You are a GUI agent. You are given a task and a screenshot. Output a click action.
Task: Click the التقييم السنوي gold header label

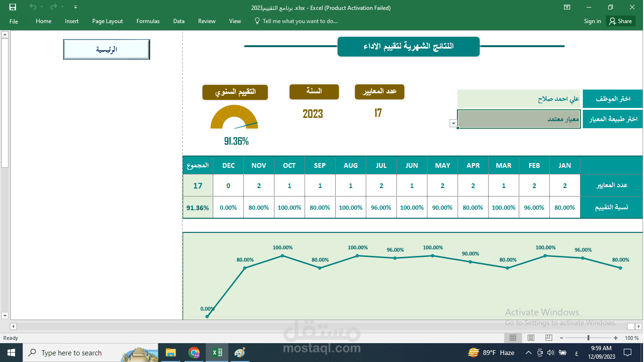(x=235, y=92)
